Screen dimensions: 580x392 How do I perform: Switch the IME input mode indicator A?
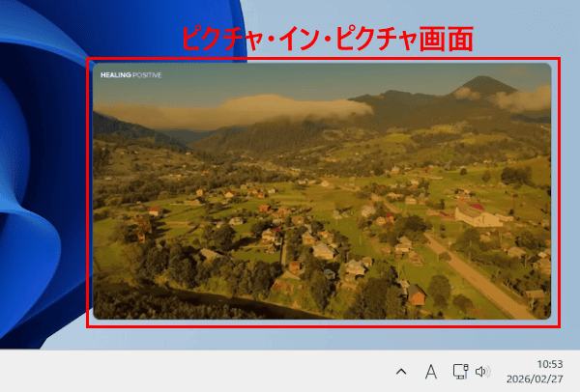[x=430, y=372]
